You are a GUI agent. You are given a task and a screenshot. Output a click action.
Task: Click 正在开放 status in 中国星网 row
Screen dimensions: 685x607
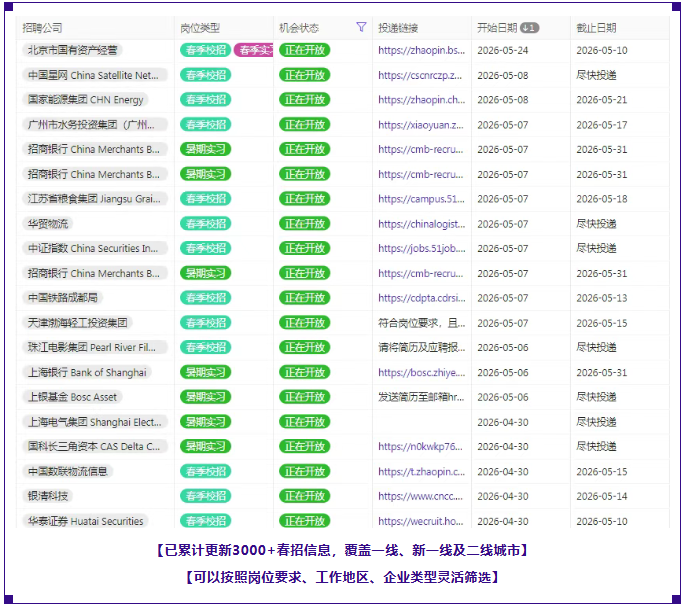pyautogui.click(x=305, y=75)
